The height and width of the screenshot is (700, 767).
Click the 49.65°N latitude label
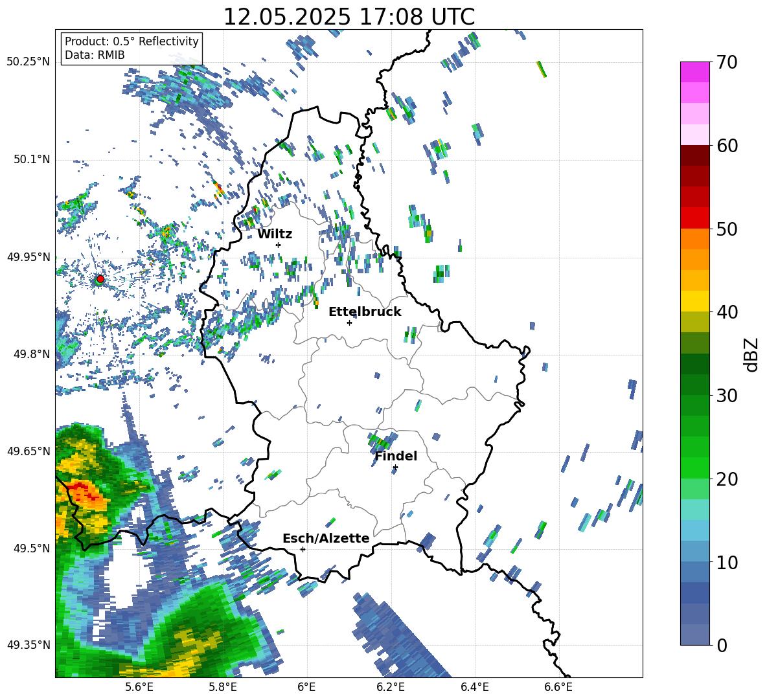coord(29,451)
